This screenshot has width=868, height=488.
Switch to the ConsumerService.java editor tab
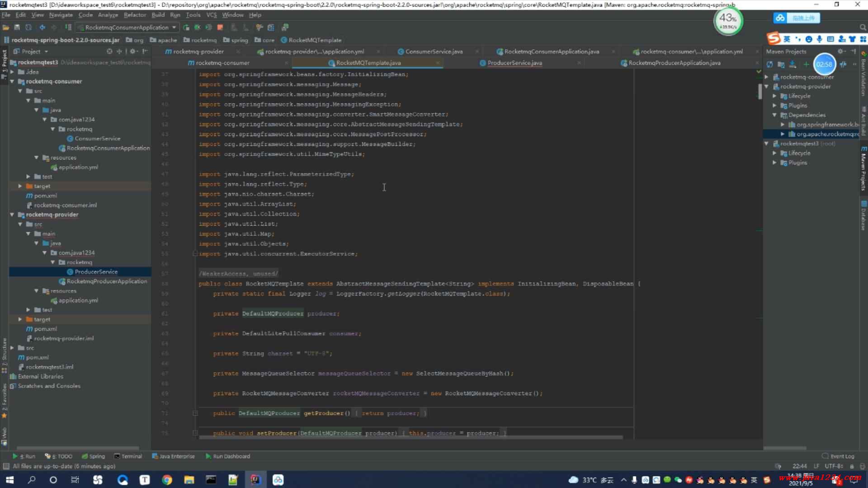point(434,52)
